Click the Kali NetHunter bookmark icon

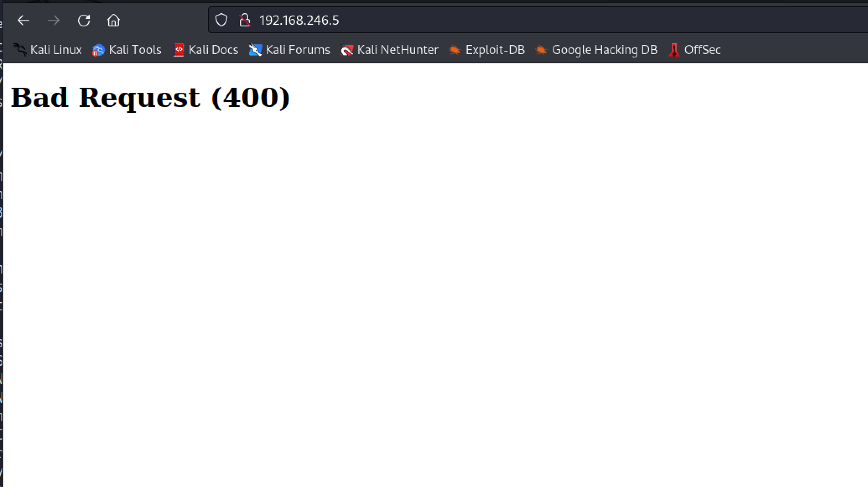pos(347,50)
